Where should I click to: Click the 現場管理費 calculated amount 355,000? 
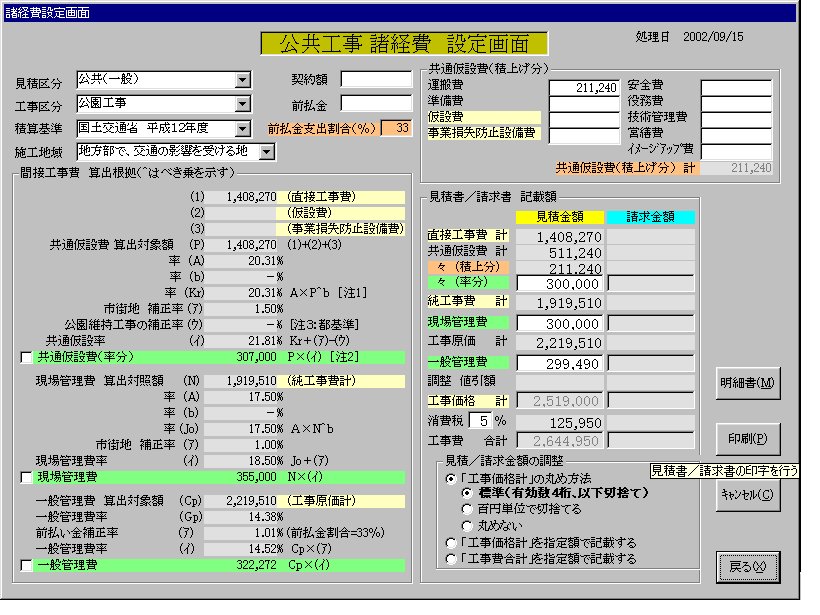tap(256, 477)
